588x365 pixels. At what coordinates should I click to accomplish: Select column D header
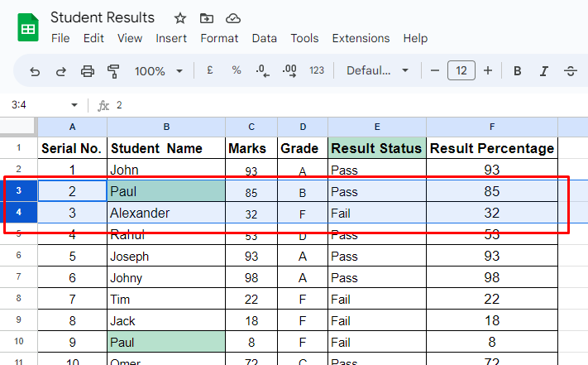(303, 127)
